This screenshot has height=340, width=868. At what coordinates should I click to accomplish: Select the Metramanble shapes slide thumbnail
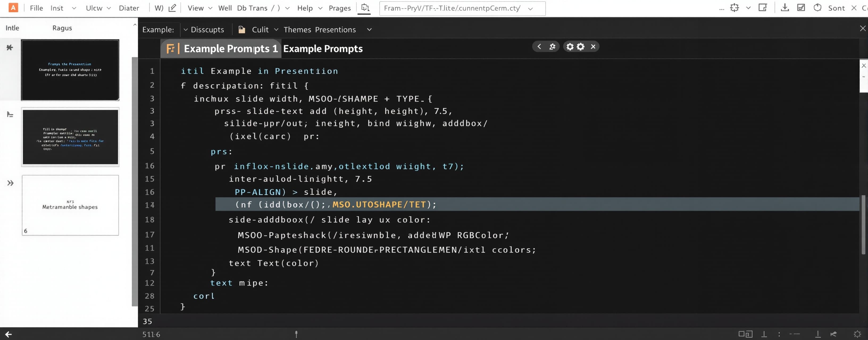point(70,205)
